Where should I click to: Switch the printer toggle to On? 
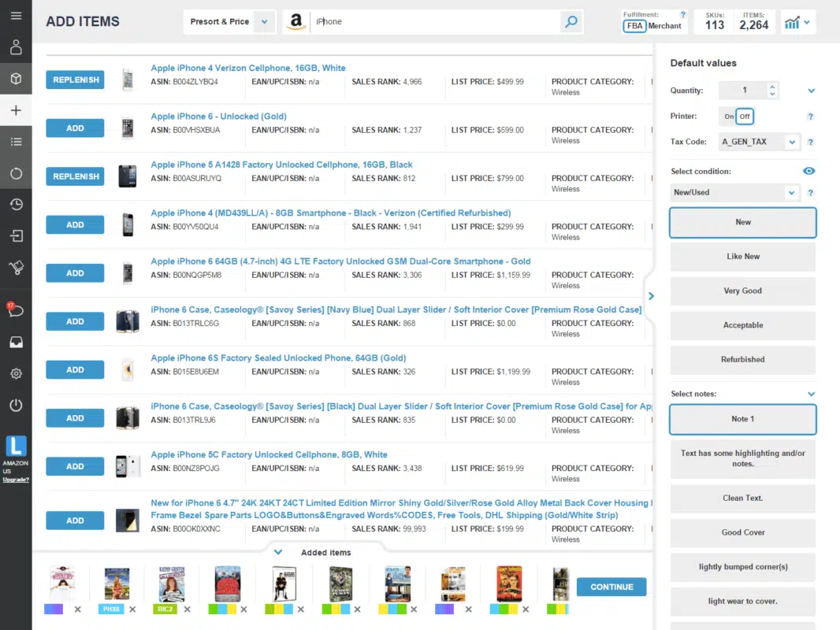tap(729, 117)
